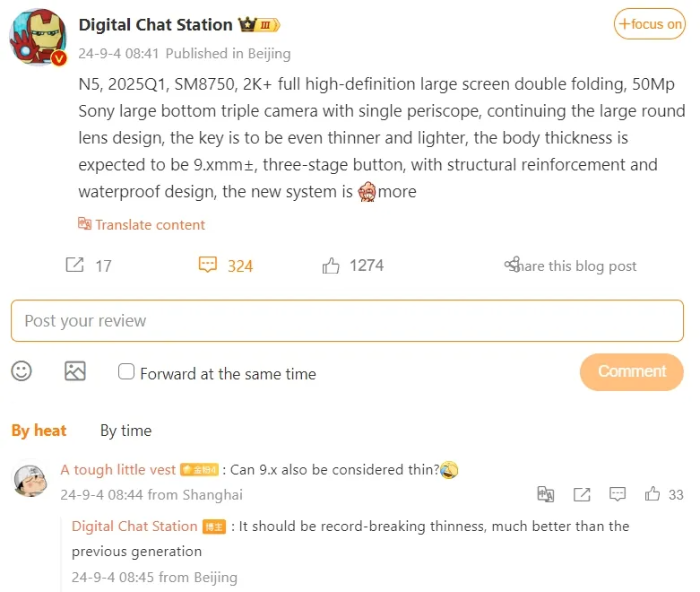Translate the vest comment via translate icon

coord(545,494)
